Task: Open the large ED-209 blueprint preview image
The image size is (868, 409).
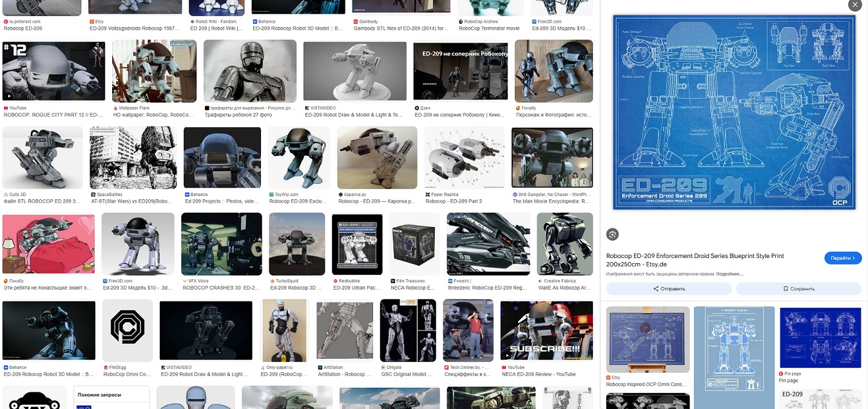Action: point(734,112)
